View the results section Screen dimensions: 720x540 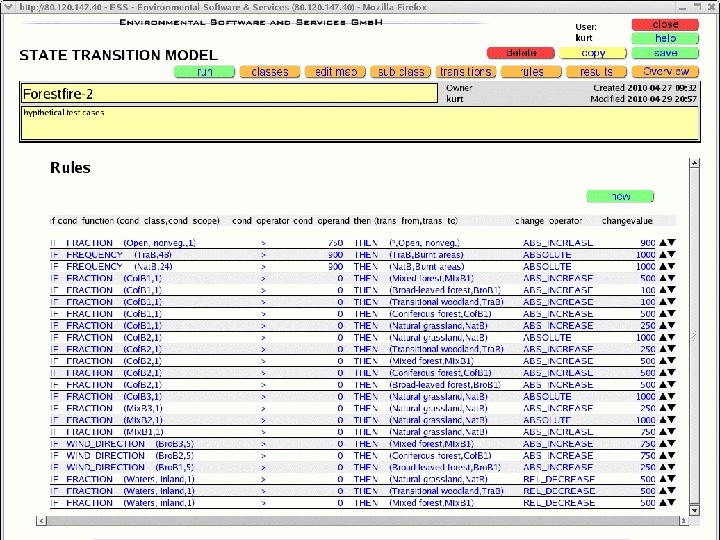point(596,72)
